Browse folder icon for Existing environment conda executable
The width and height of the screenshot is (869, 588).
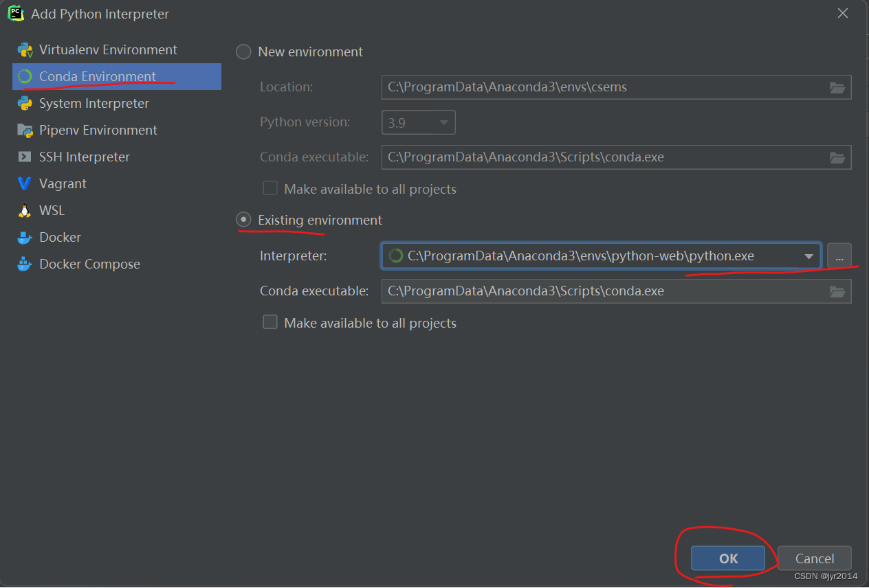(x=837, y=291)
